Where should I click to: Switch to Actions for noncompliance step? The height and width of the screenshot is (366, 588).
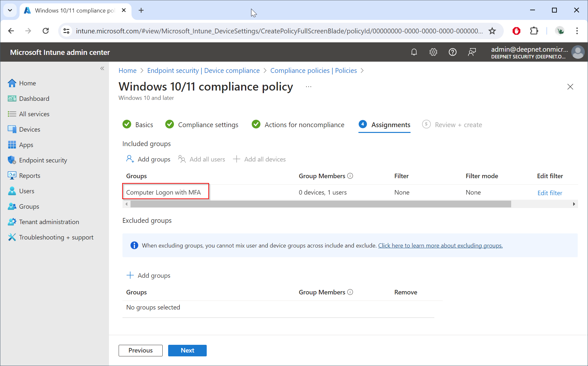[x=304, y=125]
